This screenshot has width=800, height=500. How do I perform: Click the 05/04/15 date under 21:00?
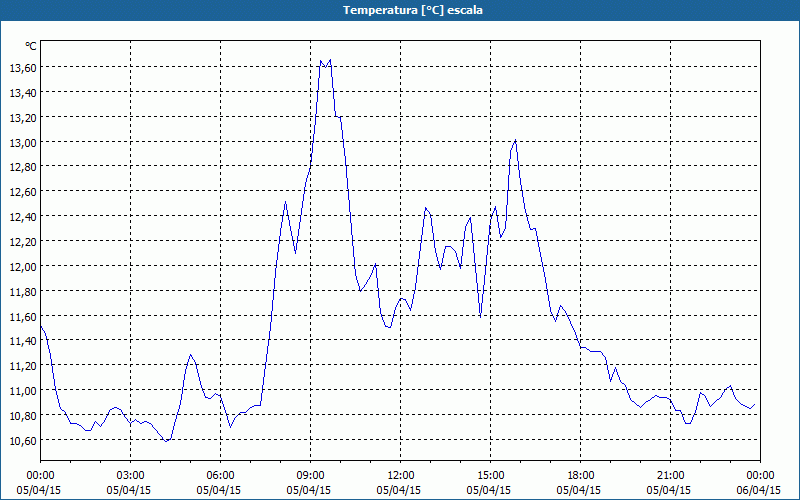(669, 490)
